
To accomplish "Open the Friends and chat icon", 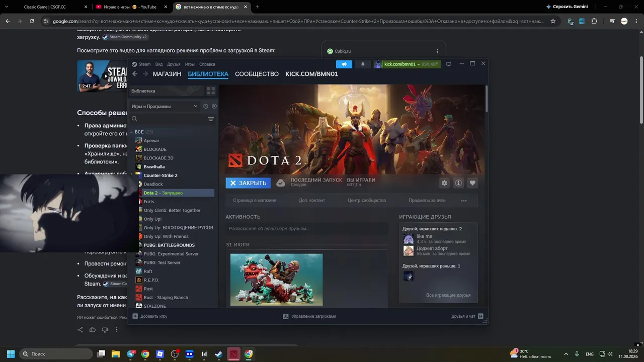I will point(480,316).
